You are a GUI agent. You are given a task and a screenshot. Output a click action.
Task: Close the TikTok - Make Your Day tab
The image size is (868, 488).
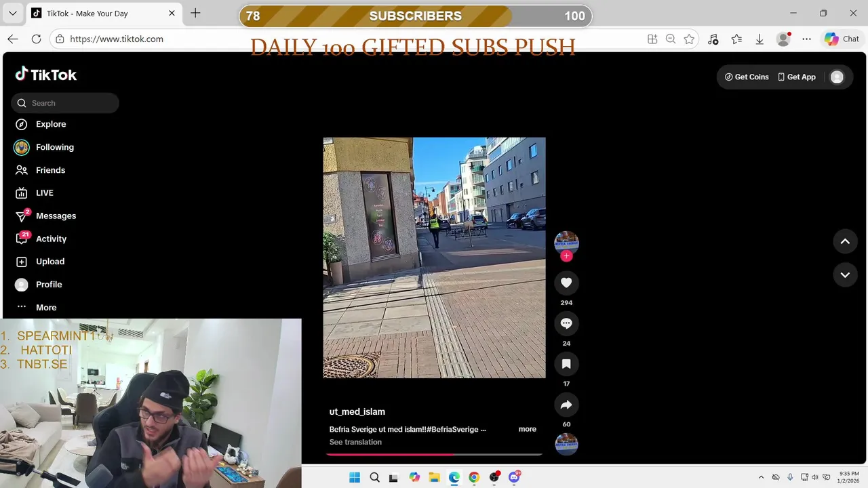pos(172,13)
